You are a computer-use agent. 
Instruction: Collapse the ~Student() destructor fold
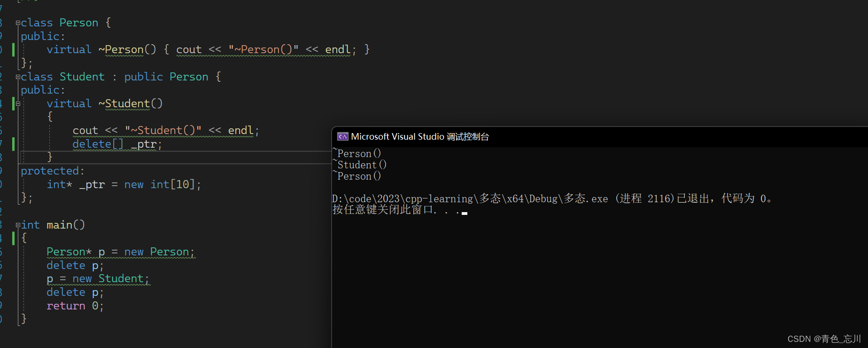click(18, 103)
